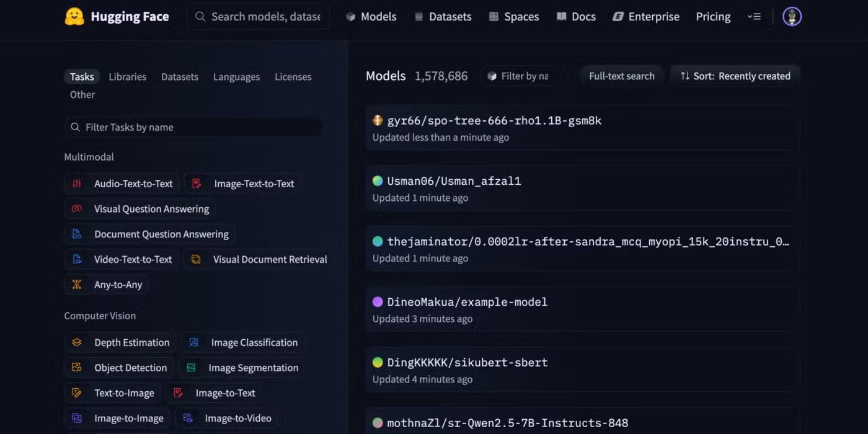Select the Depth Estimation task icon
This screenshot has height=434, width=868.
[77, 342]
